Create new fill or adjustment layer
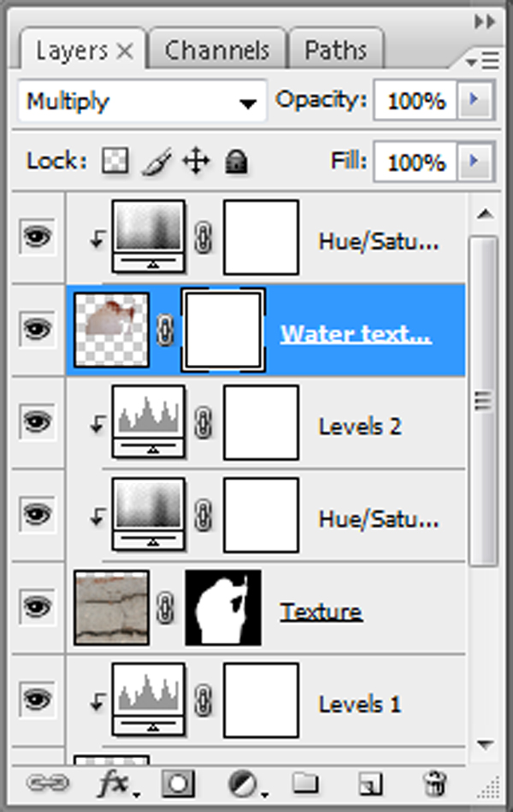This screenshot has height=812, width=513. click(243, 782)
